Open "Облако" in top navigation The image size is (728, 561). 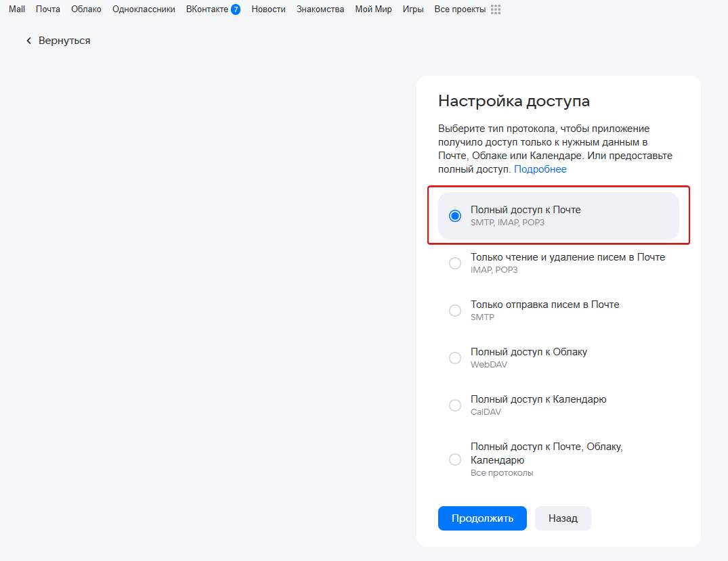pos(86,9)
